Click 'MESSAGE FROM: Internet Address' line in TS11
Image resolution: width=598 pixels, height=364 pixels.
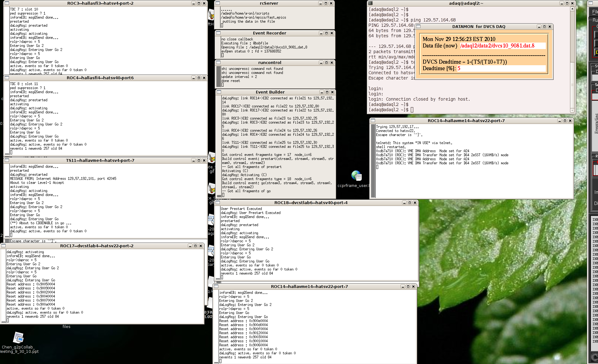coord(63,179)
